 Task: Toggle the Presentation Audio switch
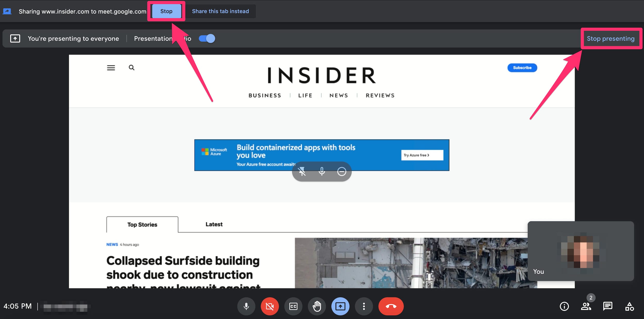pos(206,39)
